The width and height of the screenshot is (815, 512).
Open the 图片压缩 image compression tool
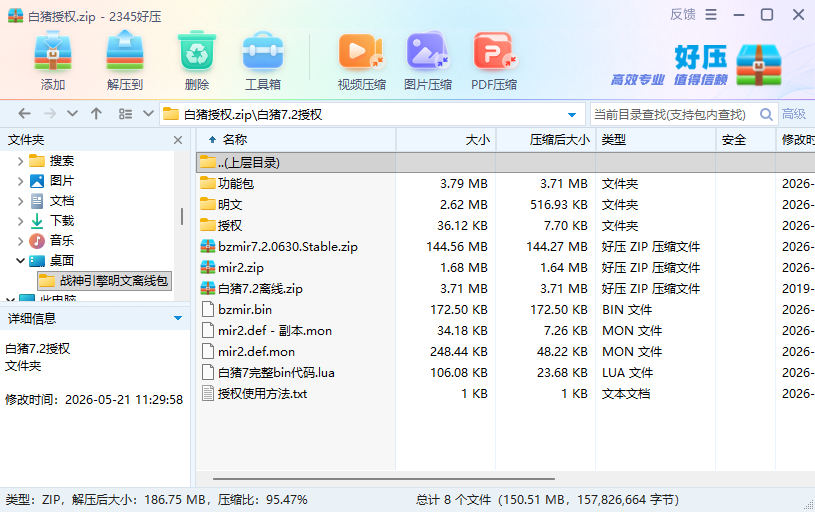coord(427,50)
